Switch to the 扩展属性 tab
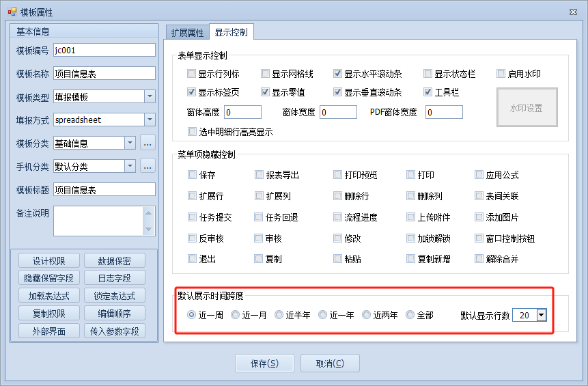This screenshot has width=588, height=386. pyautogui.click(x=186, y=32)
